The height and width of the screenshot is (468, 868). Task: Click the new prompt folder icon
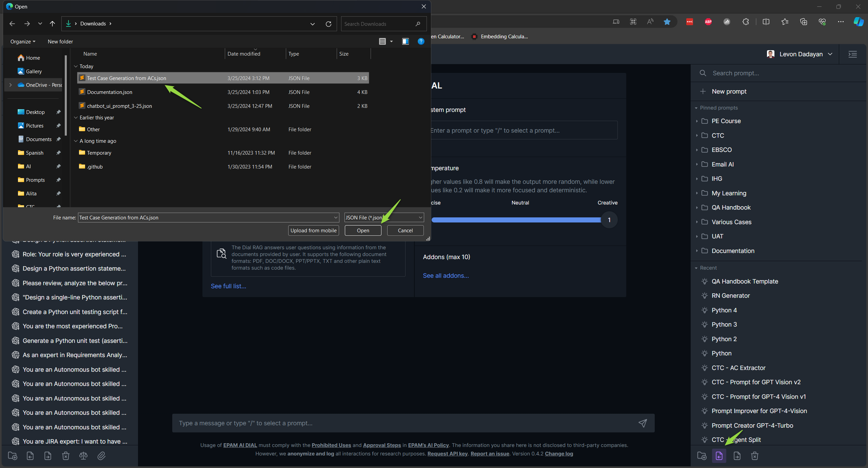pos(702,456)
